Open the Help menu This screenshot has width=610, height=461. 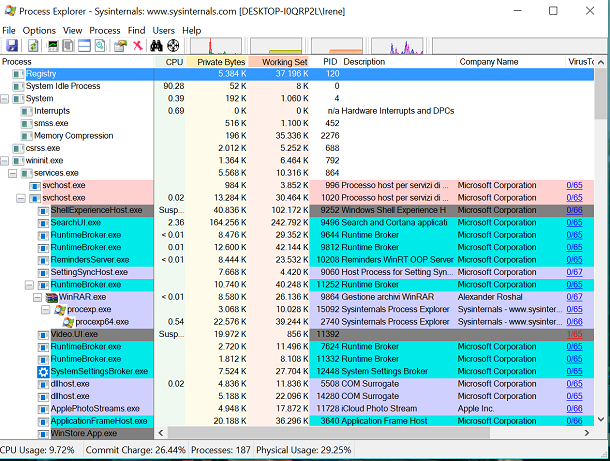coord(191,30)
